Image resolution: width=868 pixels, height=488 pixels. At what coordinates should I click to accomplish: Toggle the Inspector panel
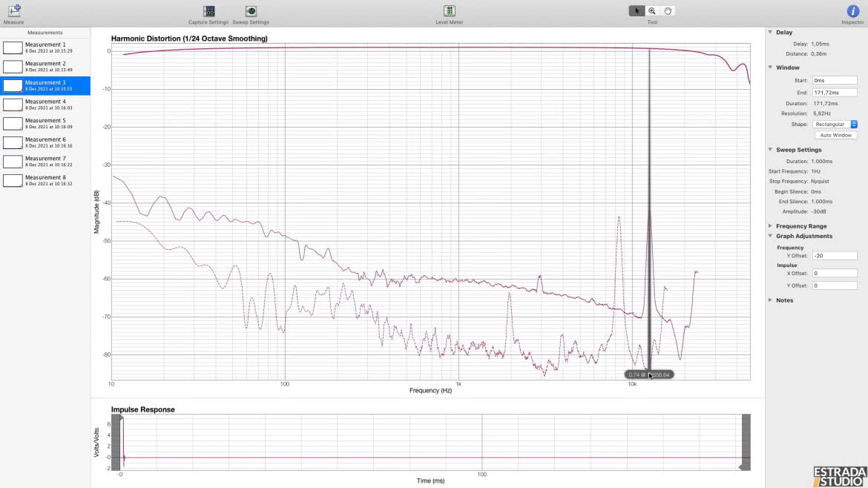[852, 14]
